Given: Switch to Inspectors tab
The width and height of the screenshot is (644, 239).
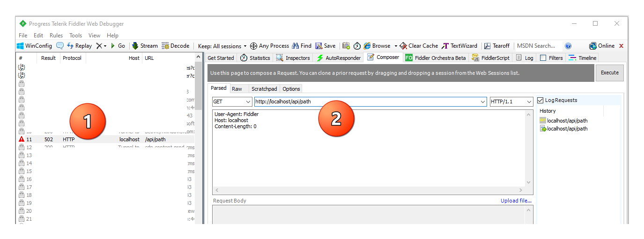Looking at the screenshot, I should (293, 58).
